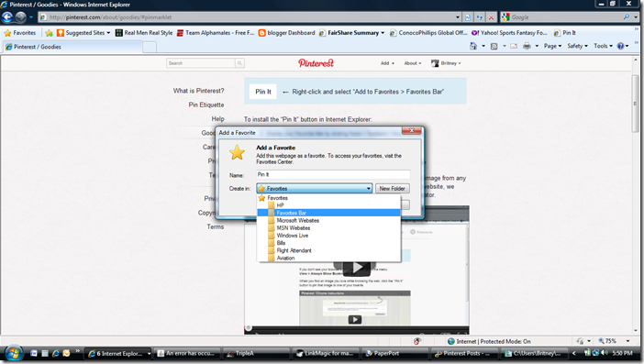Click Pin It favorites bar bookmark
Screen dimensions: 644x364
pyautogui.click(x=564, y=33)
